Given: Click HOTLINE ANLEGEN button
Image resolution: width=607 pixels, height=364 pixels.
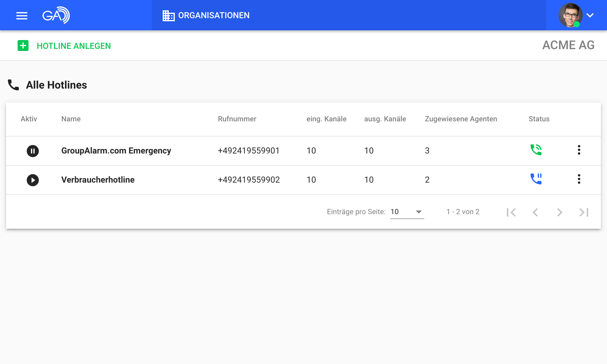Looking at the screenshot, I should point(74,46).
